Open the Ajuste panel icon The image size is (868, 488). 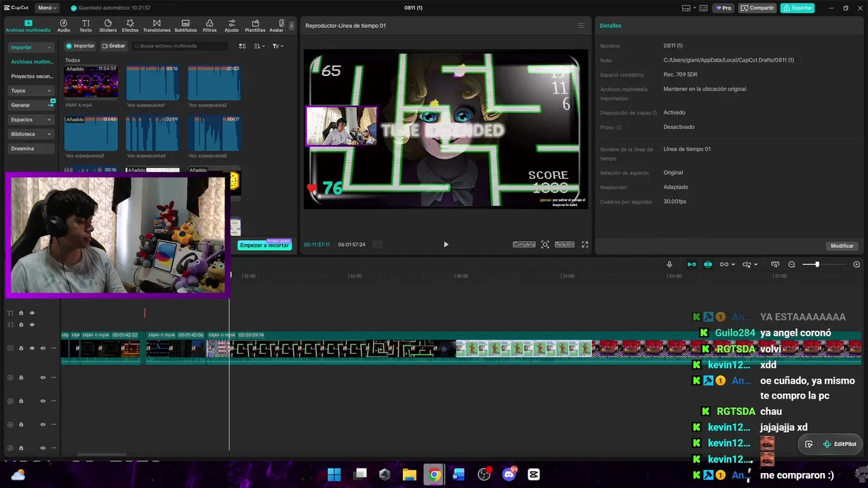click(232, 26)
